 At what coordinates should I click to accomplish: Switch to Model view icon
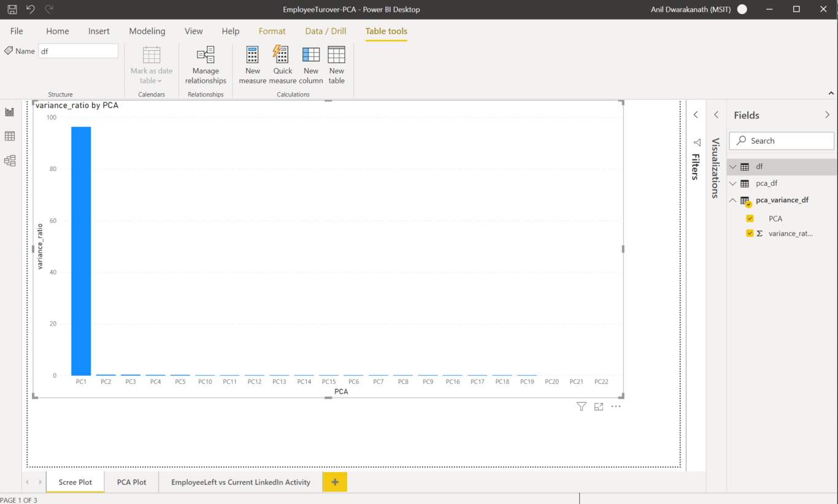point(10,161)
